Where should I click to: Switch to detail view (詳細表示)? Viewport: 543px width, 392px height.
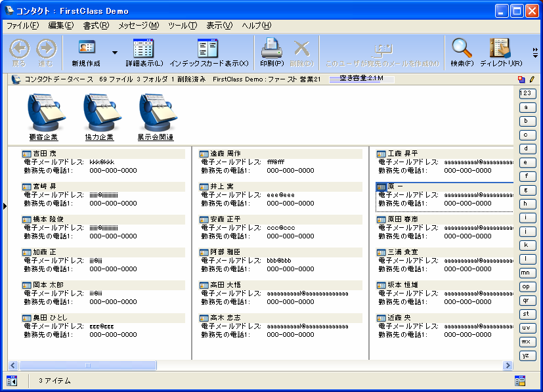coord(143,53)
